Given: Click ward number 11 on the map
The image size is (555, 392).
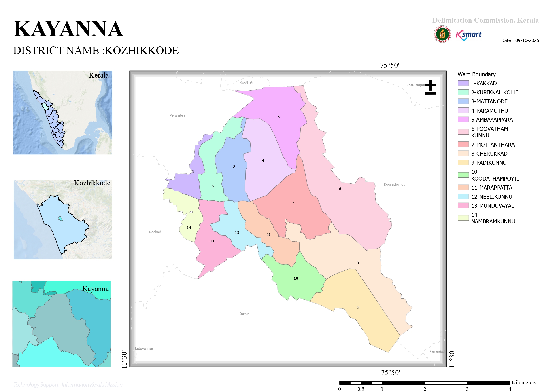Looking at the screenshot, I should tap(269, 235).
